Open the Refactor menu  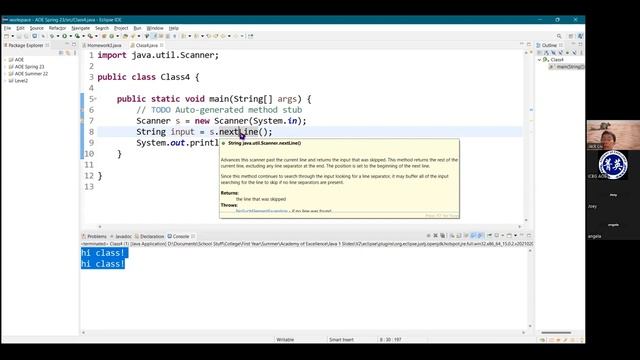click(57, 28)
